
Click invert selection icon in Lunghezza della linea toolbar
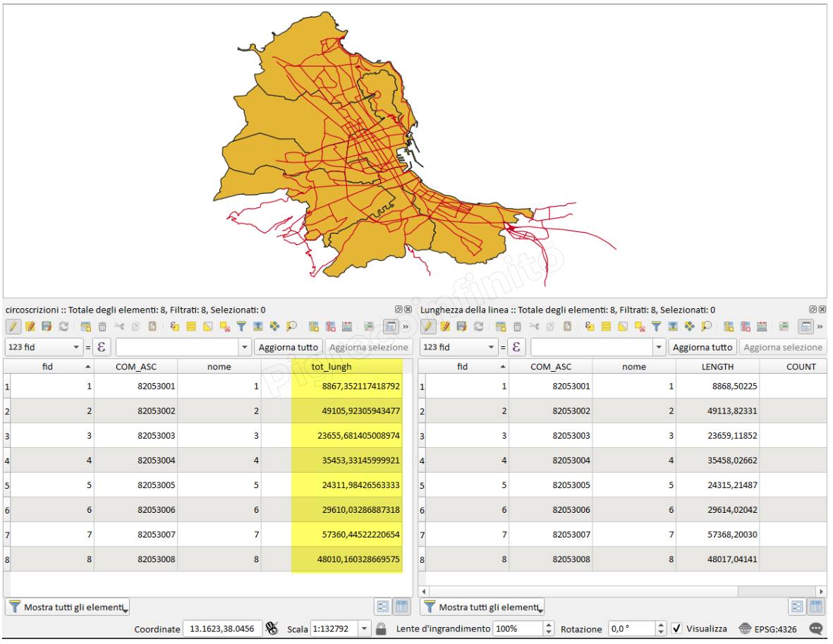tap(623, 327)
